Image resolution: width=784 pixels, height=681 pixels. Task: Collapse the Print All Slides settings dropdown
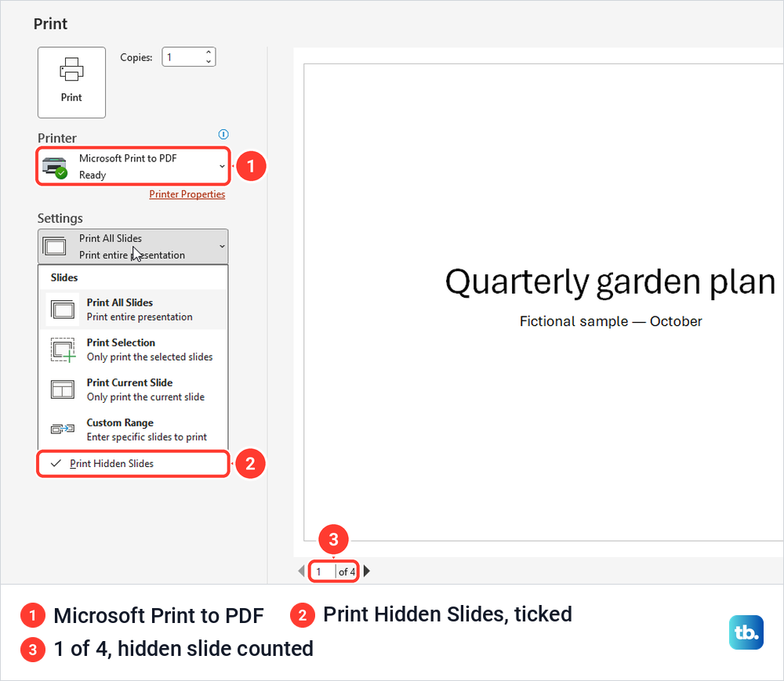coord(133,246)
